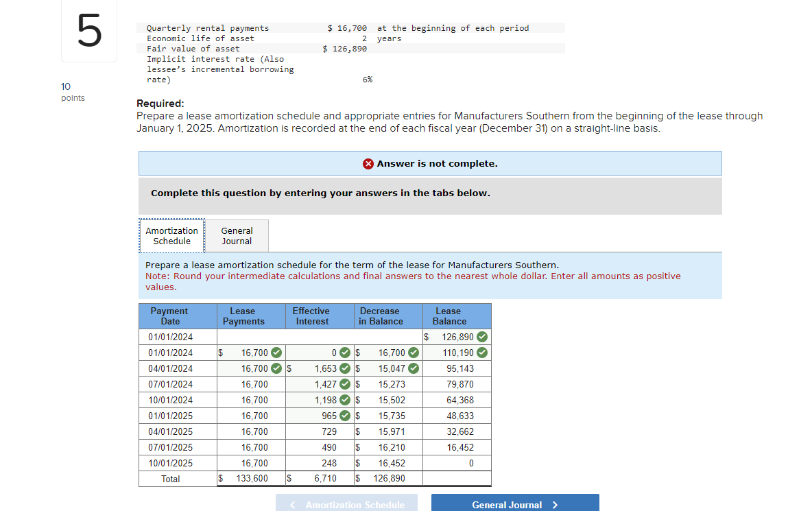This screenshot has height=511, width=812.
Task: Click the red incomplete-answer X icon
Action: 368,164
